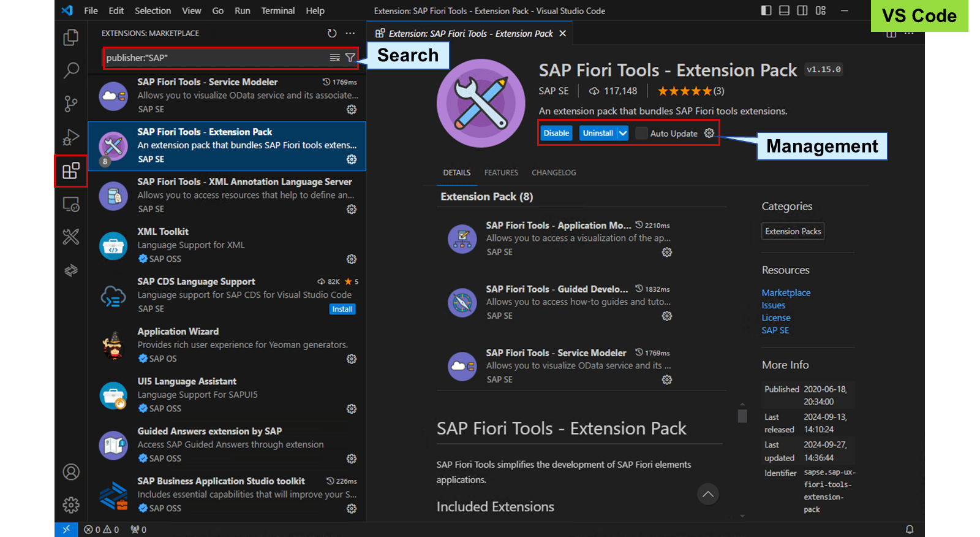Enable the Auto Update checkbox
Image resolution: width=980 pixels, height=537 pixels.
[x=641, y=133]
